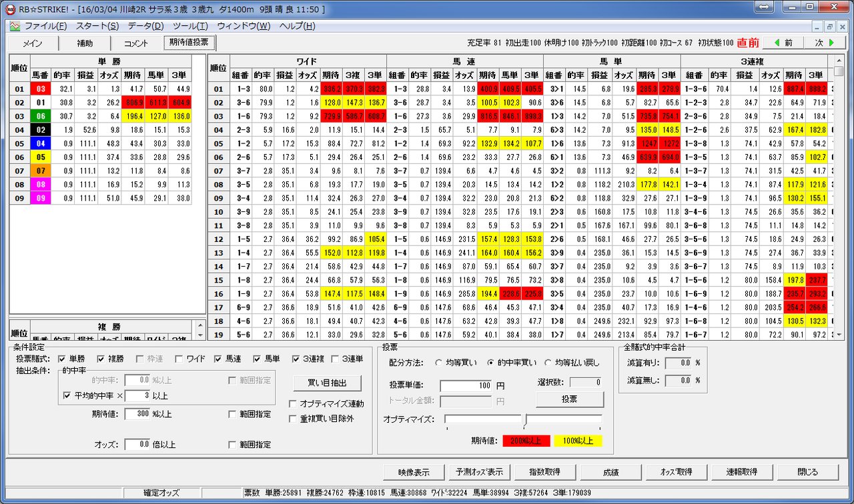Toggle the 3連複 bet type checkbox
This screenshot has width=854, height=504.
pos(296,359)
